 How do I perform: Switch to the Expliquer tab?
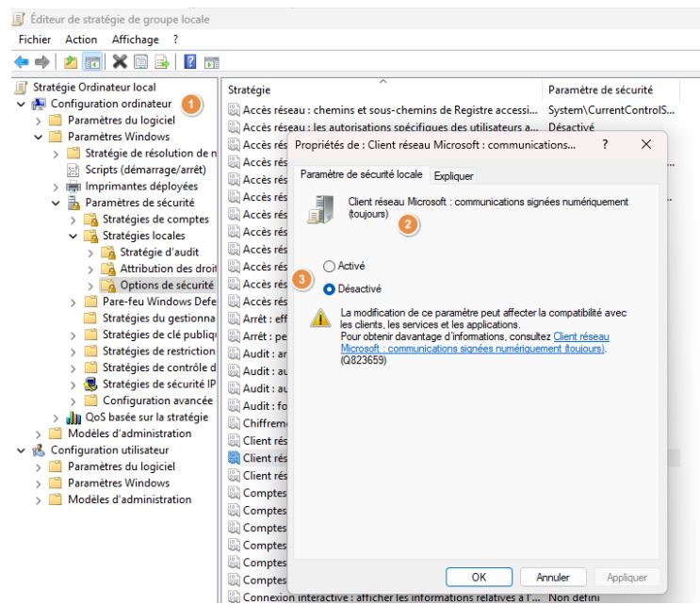[453, 176]
